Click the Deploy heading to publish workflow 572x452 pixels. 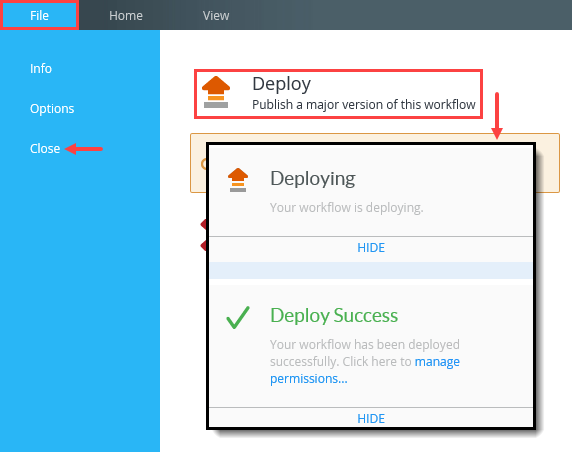pyautogui.click(x=281, y=84)
